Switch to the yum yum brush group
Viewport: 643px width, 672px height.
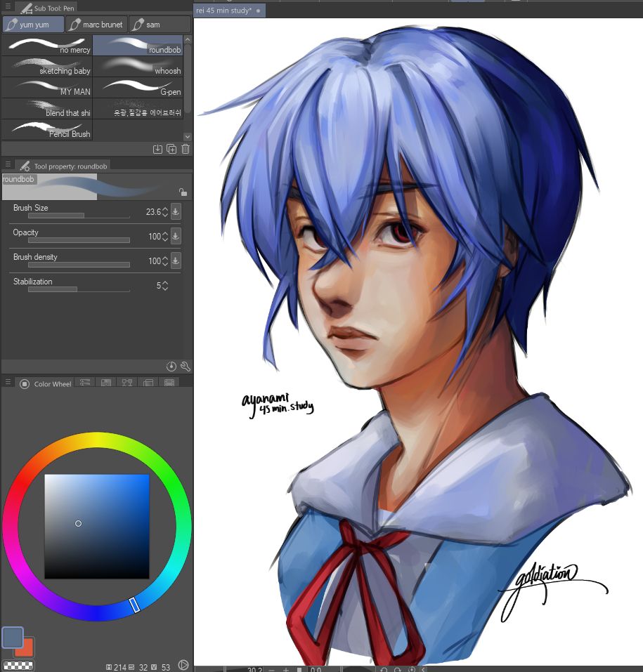[x=34, y=25]
